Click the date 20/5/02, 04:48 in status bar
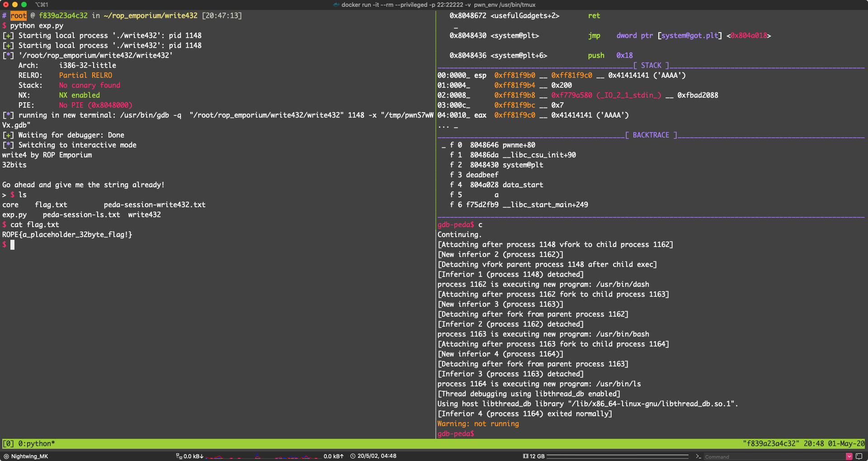868x461 pixels. point(377,456)
